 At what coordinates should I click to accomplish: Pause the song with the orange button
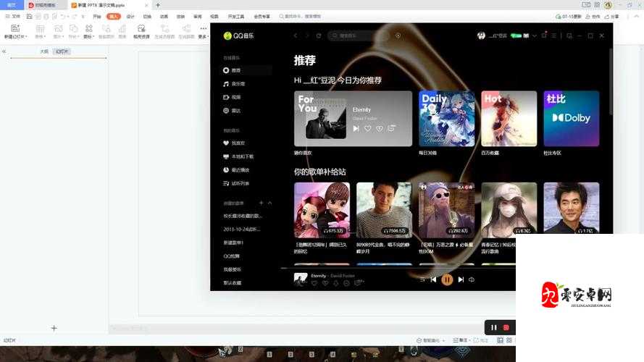(x=447, y=279)
